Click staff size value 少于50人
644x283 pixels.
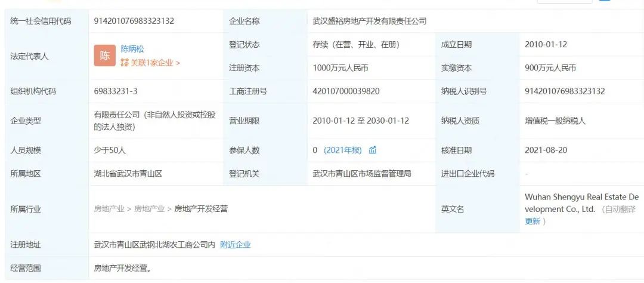tap(110, 150)
